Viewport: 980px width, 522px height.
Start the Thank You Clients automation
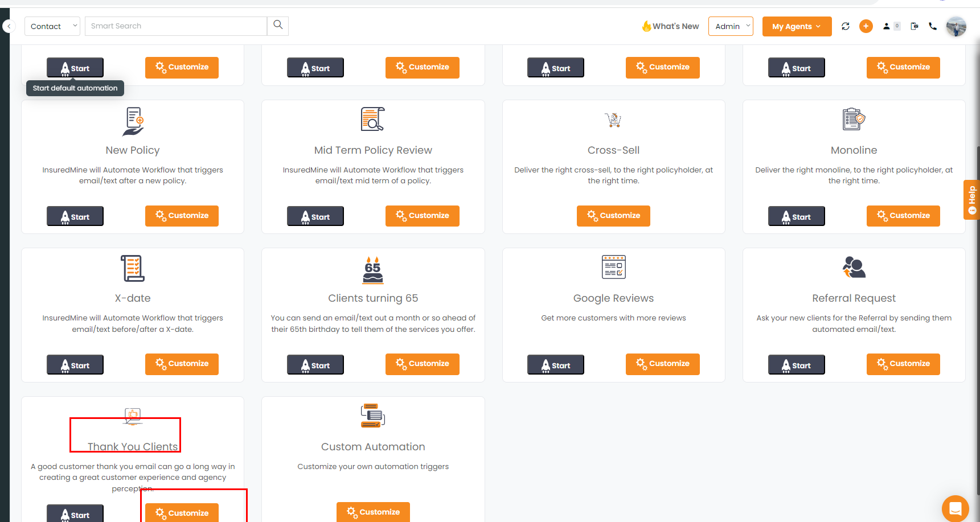(x=75, y=513)
